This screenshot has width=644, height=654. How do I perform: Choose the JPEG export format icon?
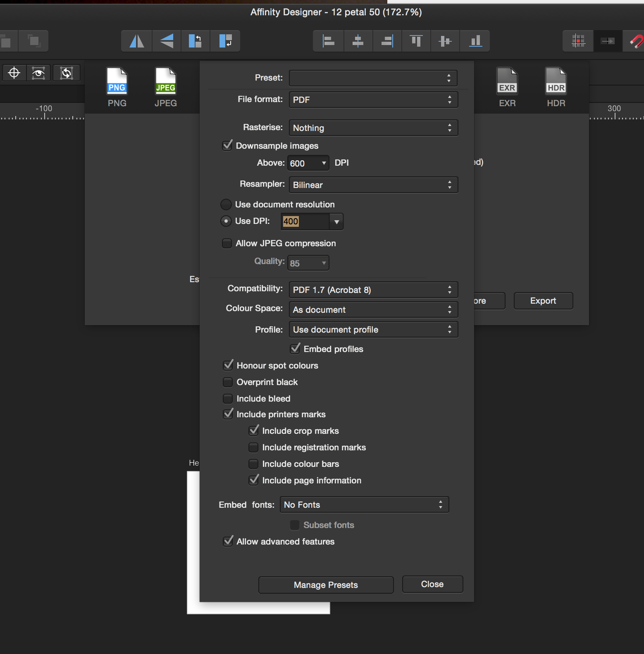click(x=166, y=87)
